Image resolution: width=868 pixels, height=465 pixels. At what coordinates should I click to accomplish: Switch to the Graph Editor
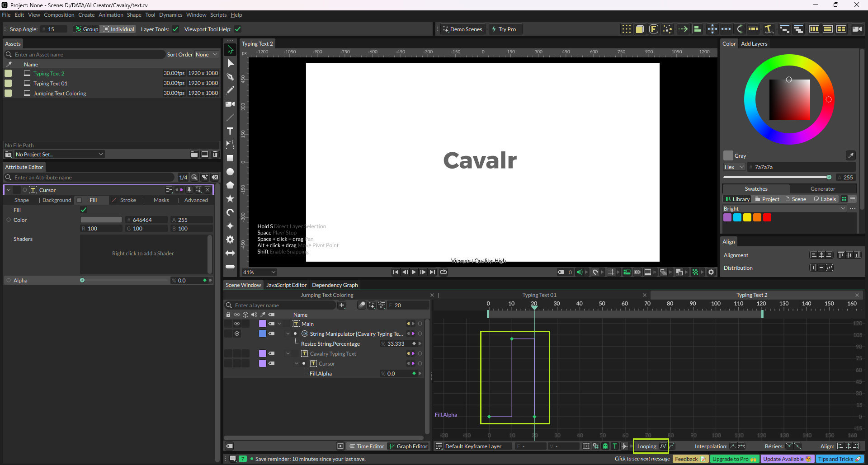pos(408,446)
